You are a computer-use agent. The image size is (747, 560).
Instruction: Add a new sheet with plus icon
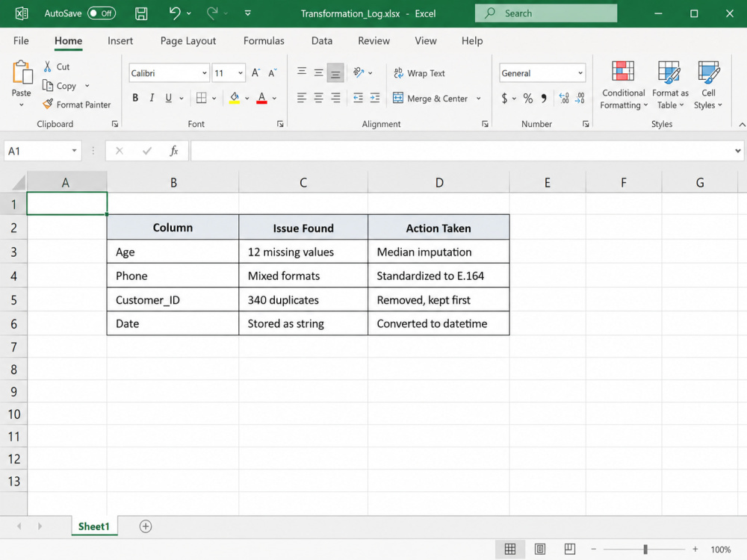pyautogui.click(x=146, y=526)
